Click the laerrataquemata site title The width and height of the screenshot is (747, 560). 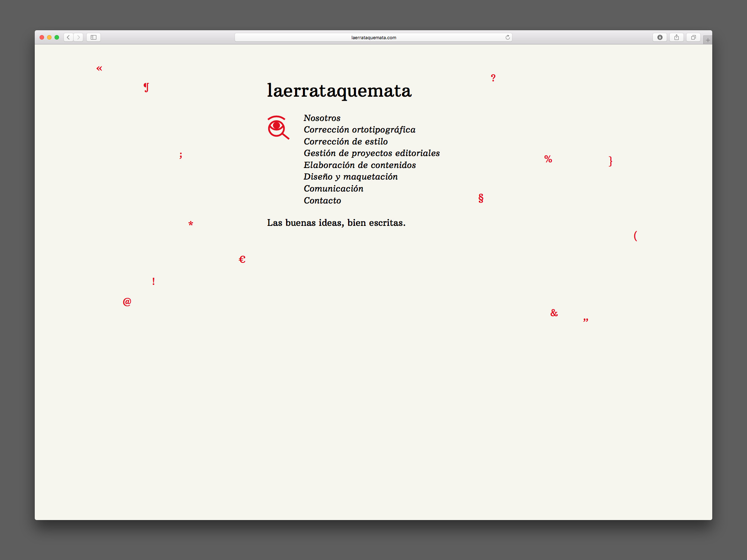click(x=339, y=91)
